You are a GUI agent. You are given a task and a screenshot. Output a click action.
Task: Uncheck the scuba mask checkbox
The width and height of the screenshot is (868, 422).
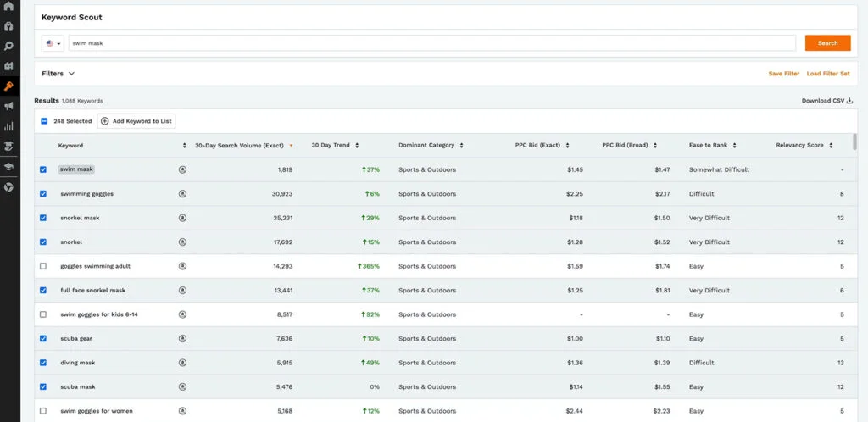tap(43, 386)
